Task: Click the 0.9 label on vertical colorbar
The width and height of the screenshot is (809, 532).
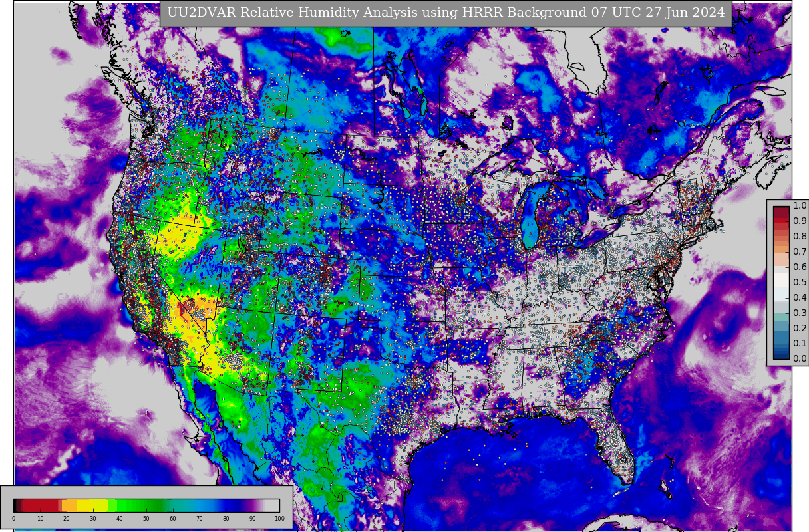Action: coord(800,221)
